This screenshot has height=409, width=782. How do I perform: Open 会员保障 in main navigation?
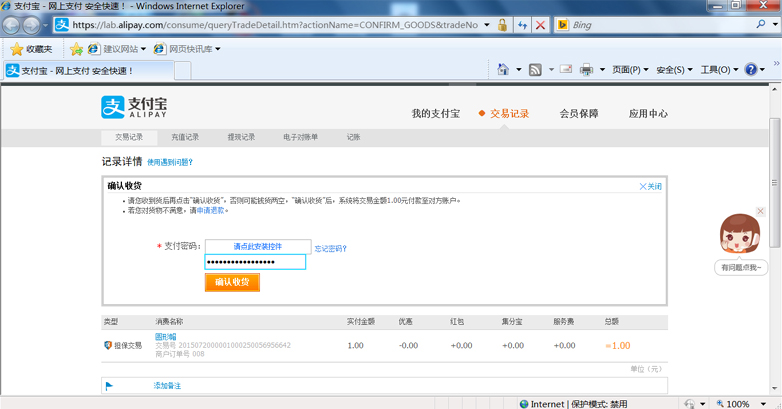point(579,114)
